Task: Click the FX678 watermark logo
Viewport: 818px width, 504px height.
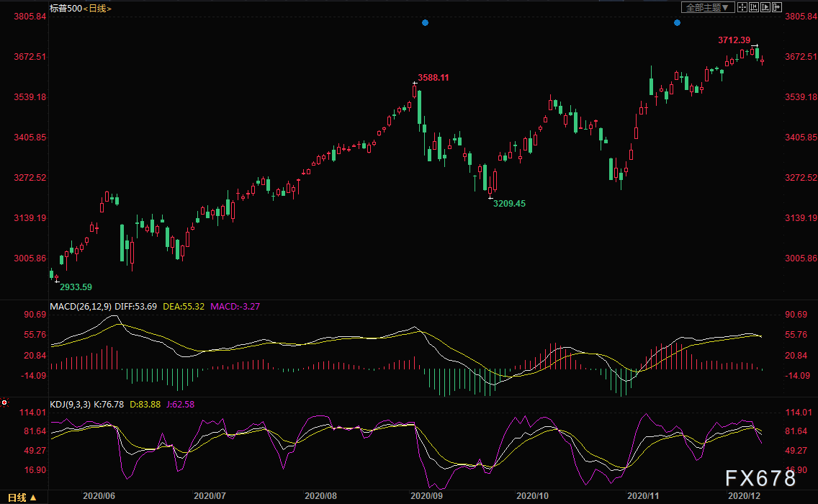Action: tap(760, 478)
